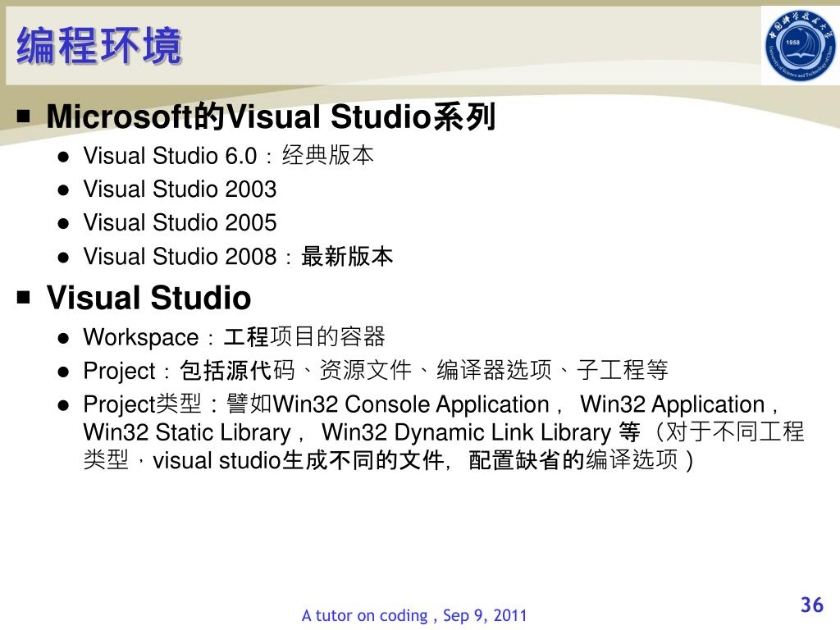Click the line containing Win32 Dynamic Link Library
840x630 pixels.
444,431
